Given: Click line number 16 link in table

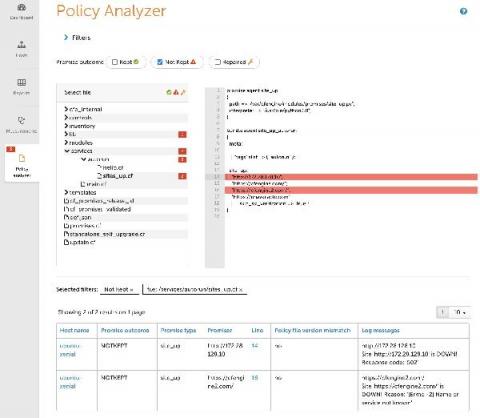Looking at the screenshot, I should [255, 378].
